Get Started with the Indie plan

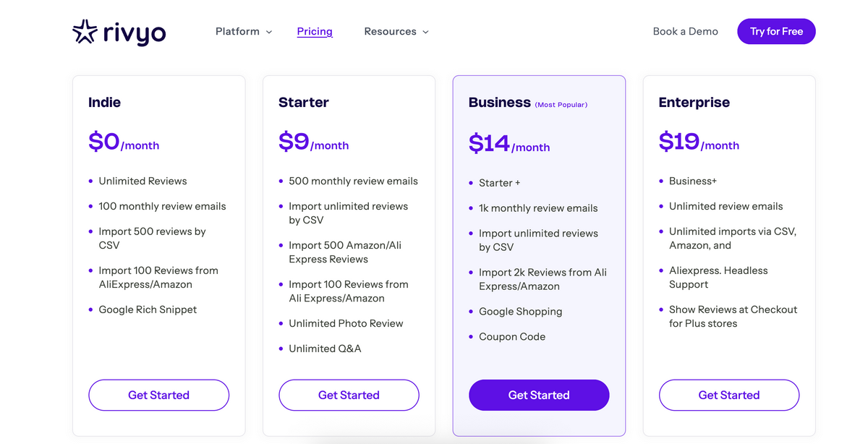(x=158, y=395)
